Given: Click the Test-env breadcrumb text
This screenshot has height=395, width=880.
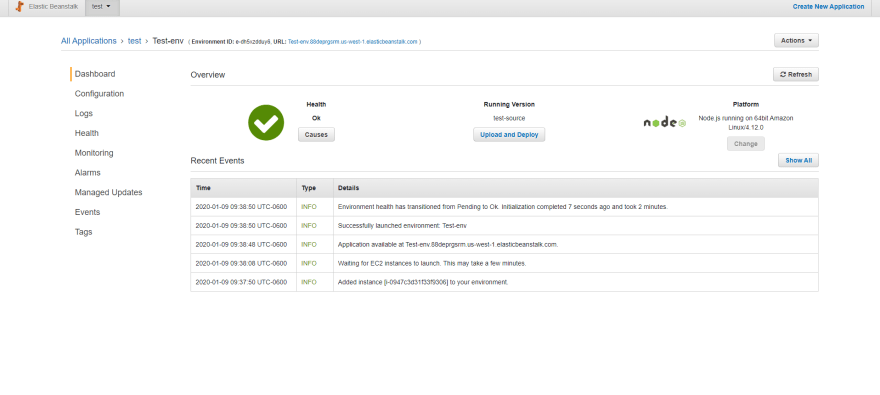Looking at the screenshot, I should point(168,41).
